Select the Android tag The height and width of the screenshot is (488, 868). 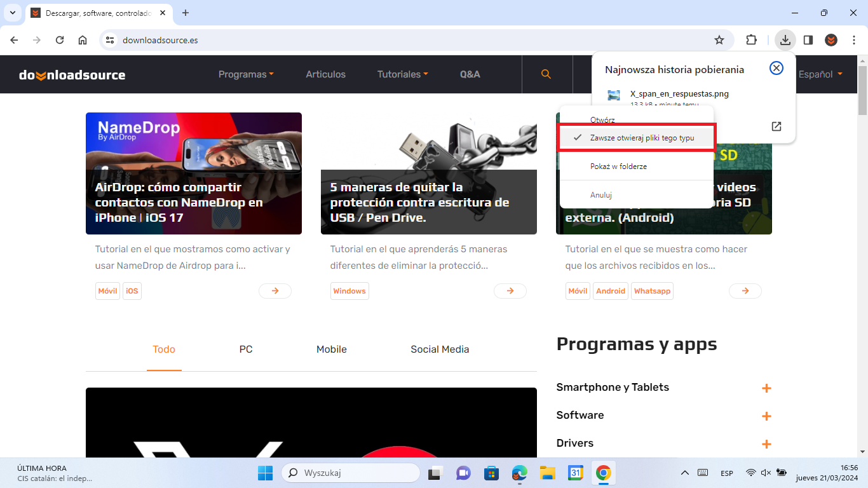611,291
